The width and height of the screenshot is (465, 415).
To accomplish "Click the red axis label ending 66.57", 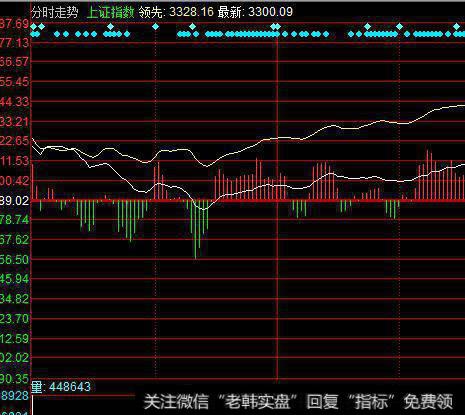I will [14, 62].
